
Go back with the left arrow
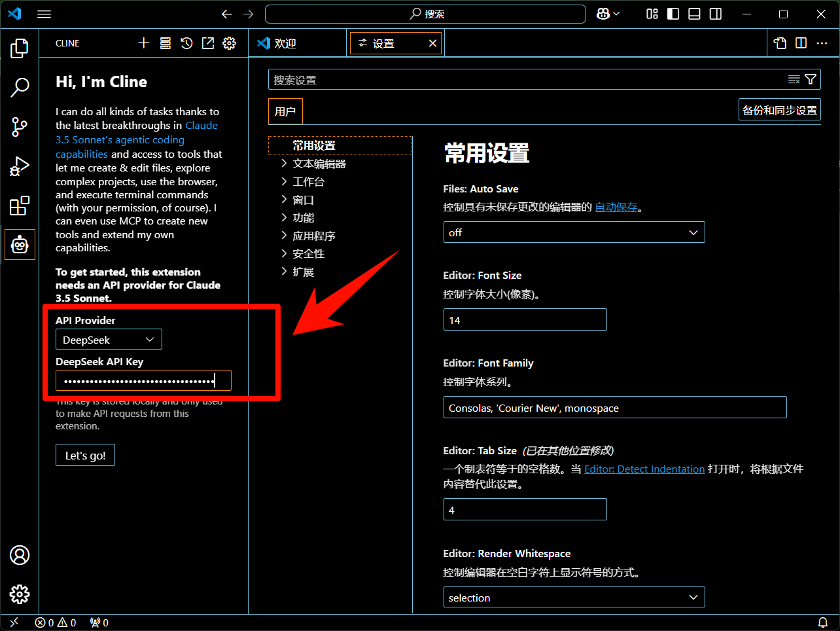pos(227,14)
